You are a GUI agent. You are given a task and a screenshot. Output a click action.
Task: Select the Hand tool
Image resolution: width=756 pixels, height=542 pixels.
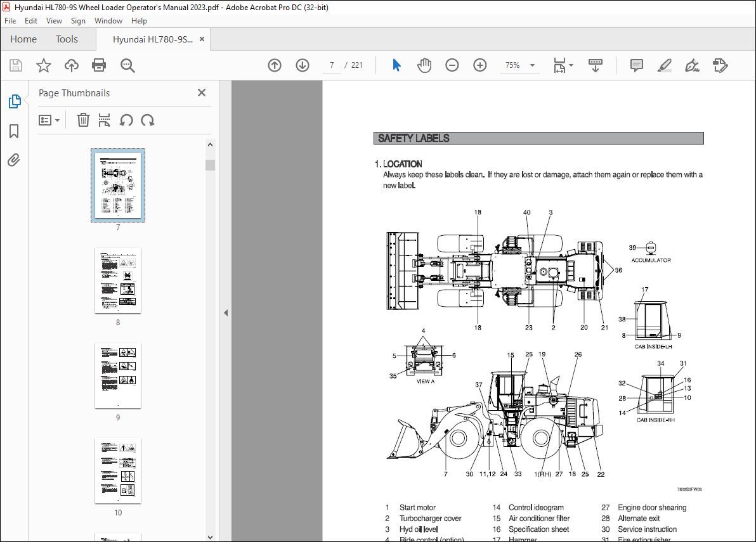[x=424, y=65]
